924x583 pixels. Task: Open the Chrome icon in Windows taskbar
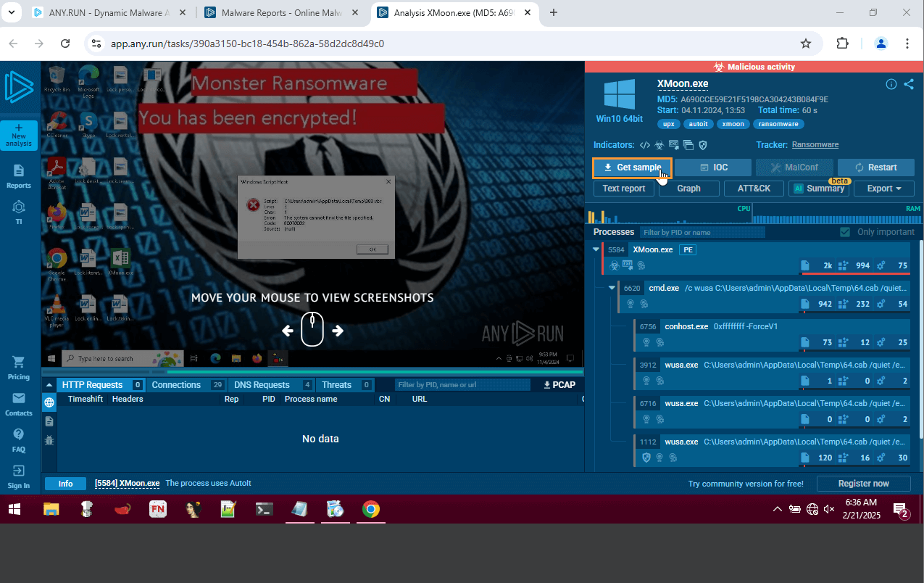pos(370,509)
